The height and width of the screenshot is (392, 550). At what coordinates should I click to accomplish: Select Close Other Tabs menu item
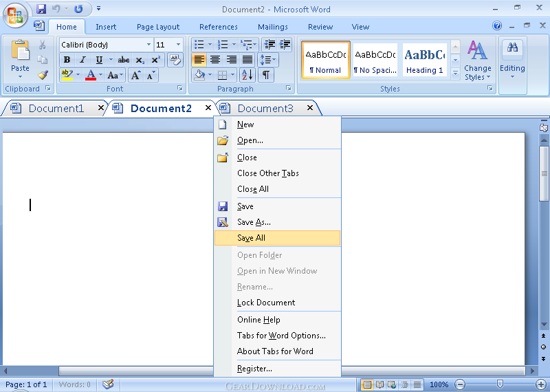click(277, 173)
